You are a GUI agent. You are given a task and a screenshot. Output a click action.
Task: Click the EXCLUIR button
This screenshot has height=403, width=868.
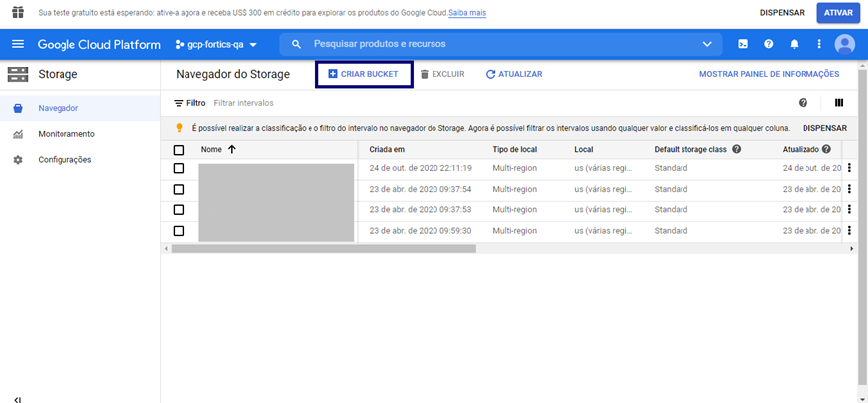(441, 74)
